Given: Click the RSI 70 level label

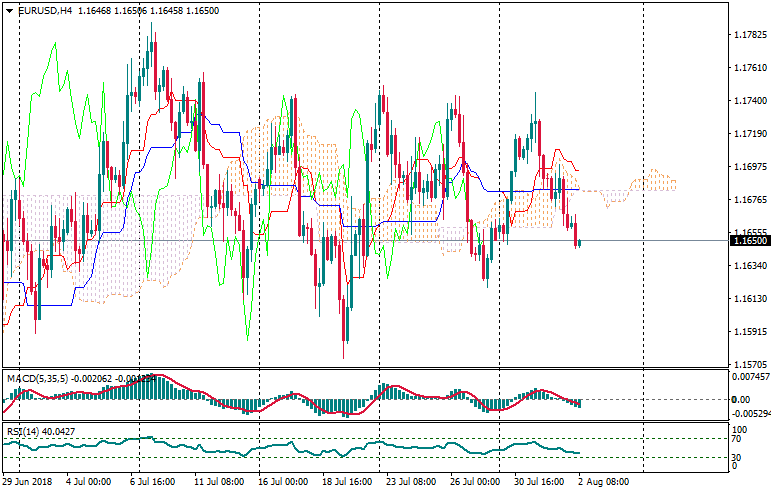Looking at the screenshot, I should coord(738,438).
